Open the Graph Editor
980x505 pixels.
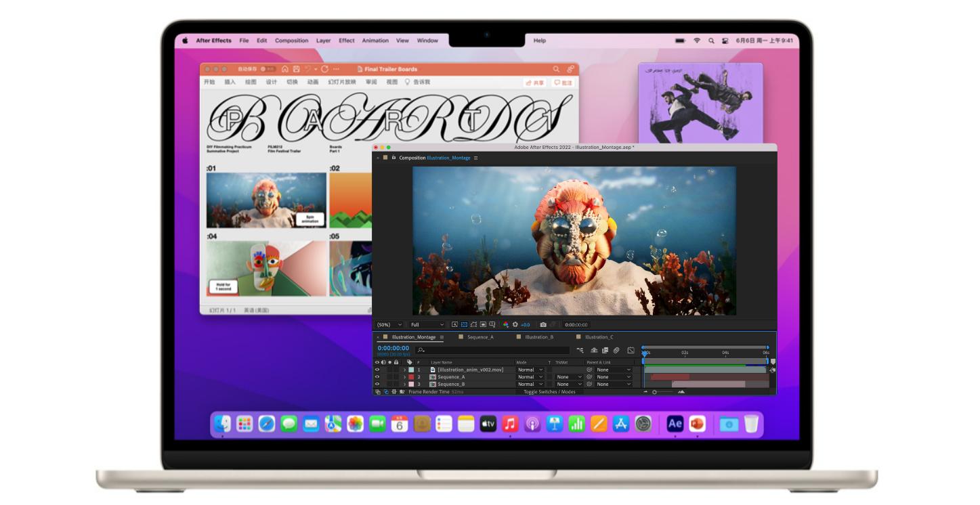point(631,349)
